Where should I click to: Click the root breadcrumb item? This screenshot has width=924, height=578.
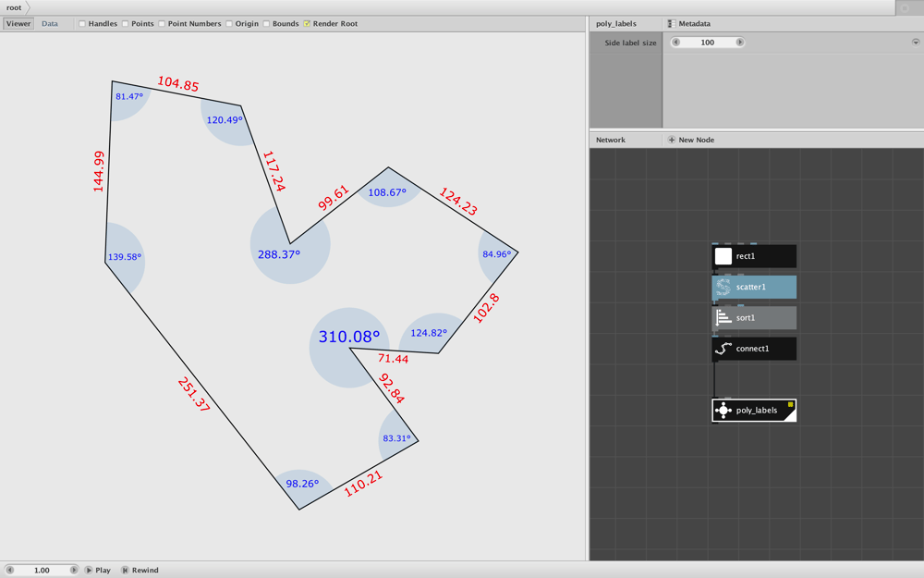[14, 7]
